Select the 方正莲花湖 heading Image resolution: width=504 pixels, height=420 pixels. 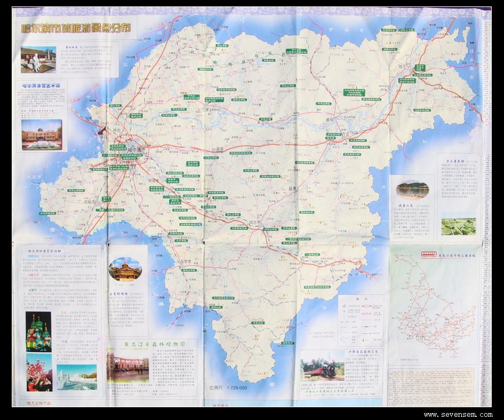tap(455, 161)
